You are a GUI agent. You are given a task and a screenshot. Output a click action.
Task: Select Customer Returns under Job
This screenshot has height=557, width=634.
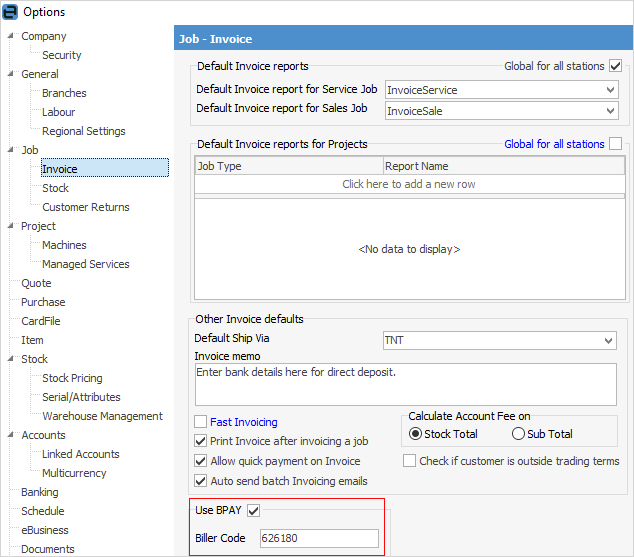pos(85,207)
